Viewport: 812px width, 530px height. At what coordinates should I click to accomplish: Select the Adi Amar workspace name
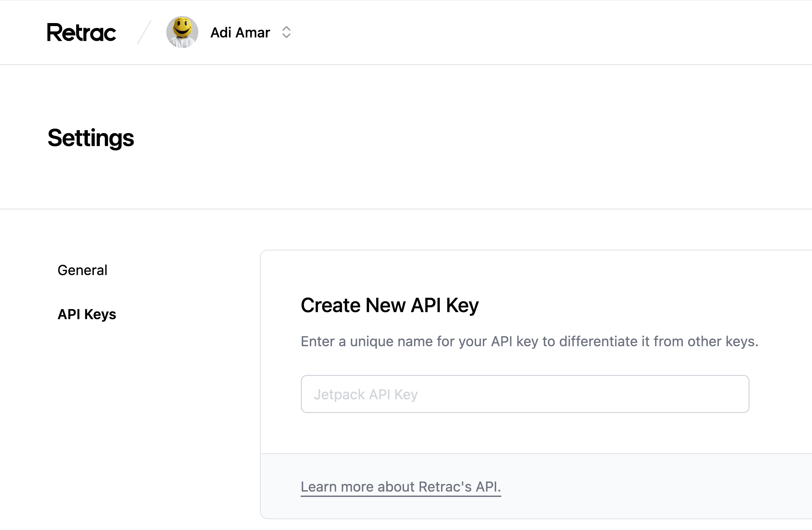pyautogui.click(x=240, y=32)
